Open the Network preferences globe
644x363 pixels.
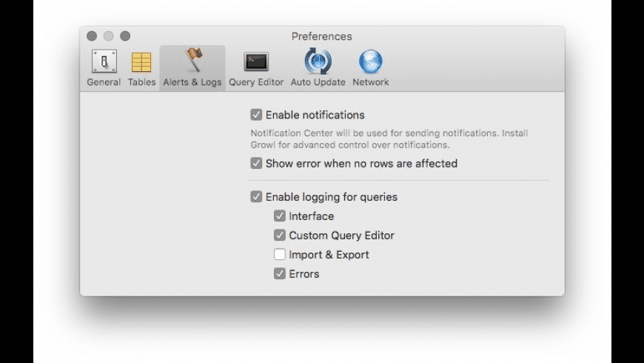370,61
